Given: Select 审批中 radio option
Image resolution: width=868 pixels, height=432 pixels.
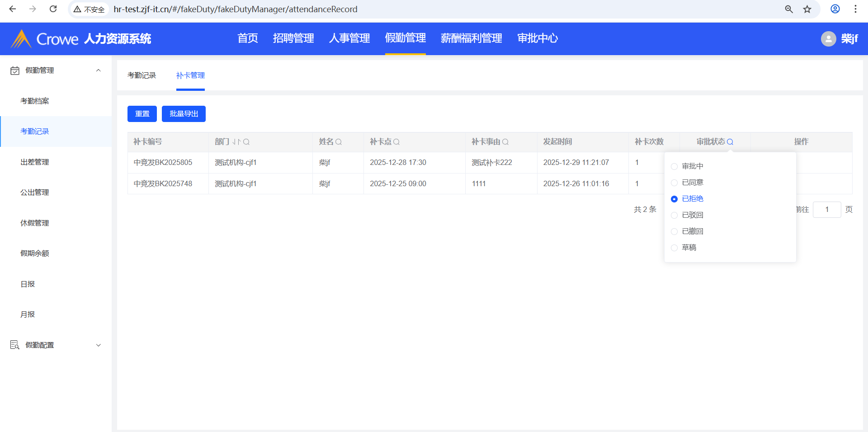Looking at the screenshot, I should pyautogui.click(x=675, y=166).
